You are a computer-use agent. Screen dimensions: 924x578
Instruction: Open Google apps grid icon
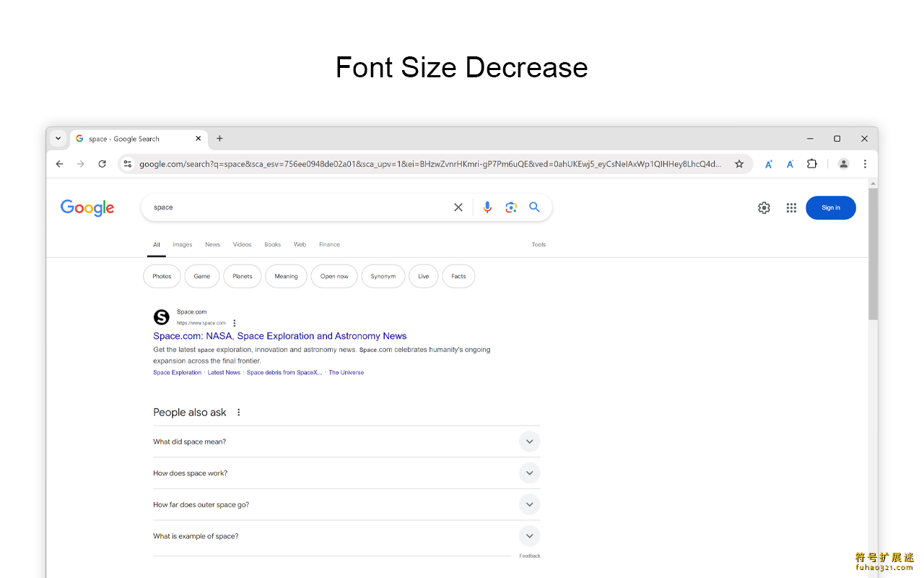pyautogui.click(x=791, y=208)
